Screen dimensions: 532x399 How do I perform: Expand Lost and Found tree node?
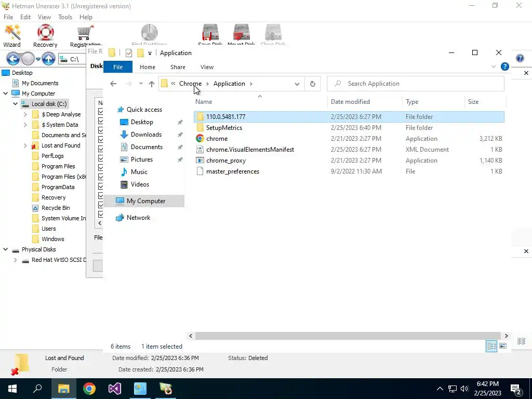click(25, 145)
